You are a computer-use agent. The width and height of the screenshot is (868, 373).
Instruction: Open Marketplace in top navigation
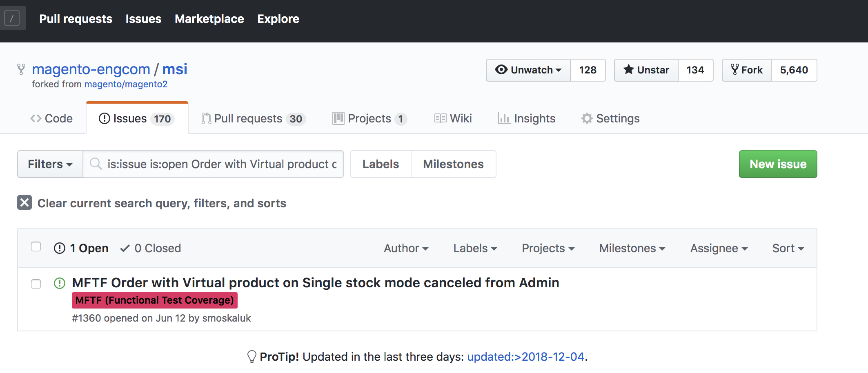pos(209,19)
